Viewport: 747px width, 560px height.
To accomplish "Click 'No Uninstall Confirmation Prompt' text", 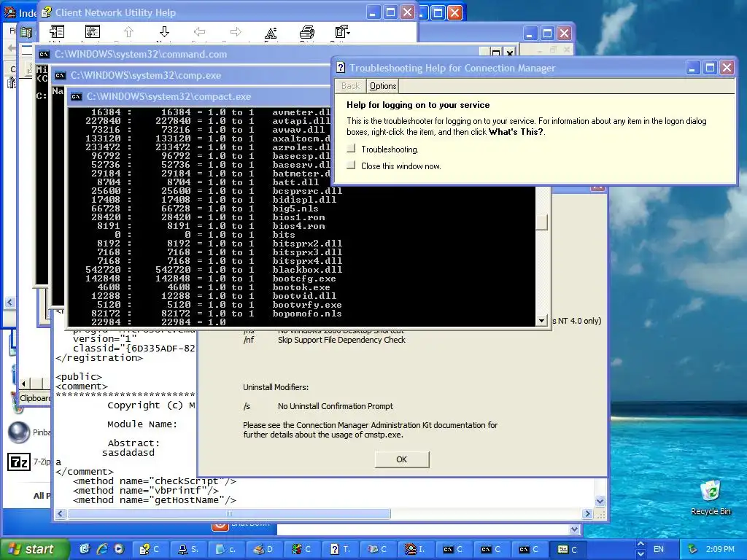I will [336, 406].
